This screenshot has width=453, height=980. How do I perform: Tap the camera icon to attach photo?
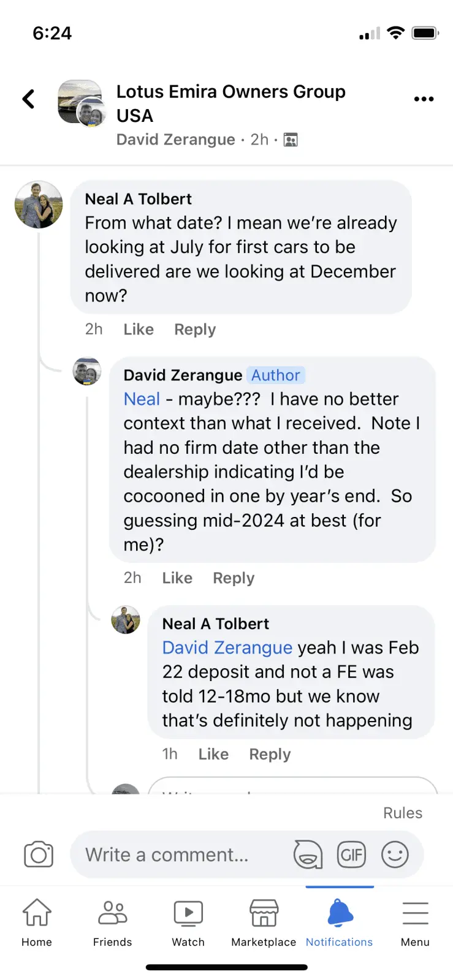point(39,854)
